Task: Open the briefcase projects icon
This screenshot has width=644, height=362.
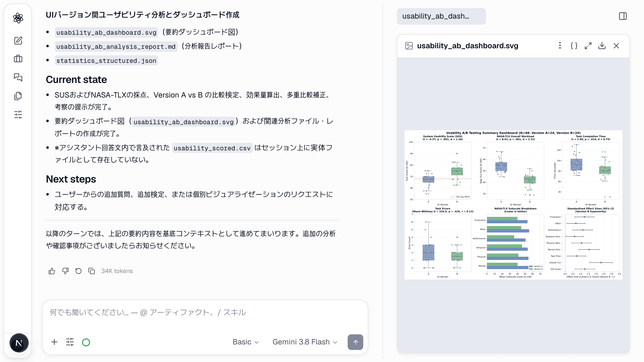Action: (x=18, y=59)
